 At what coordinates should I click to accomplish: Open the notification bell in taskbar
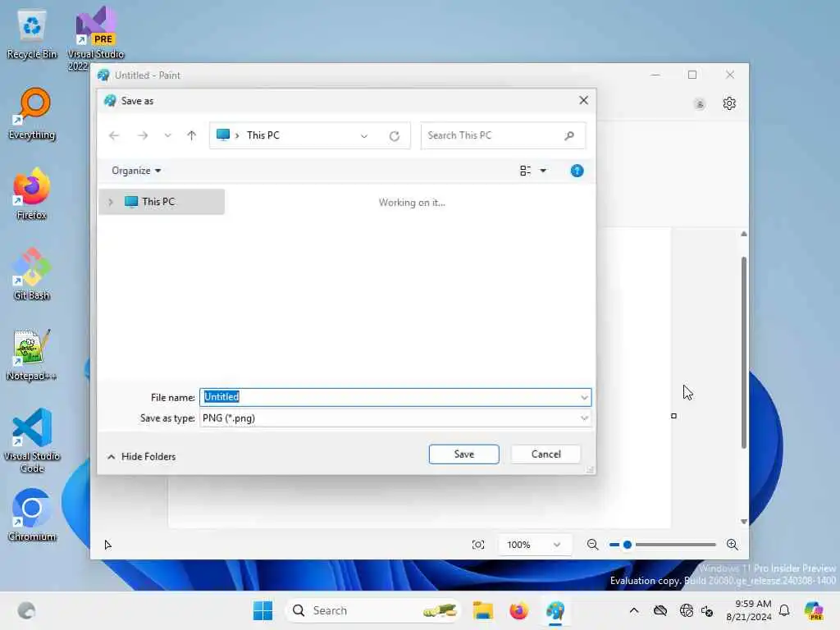[x=784, y=610]
